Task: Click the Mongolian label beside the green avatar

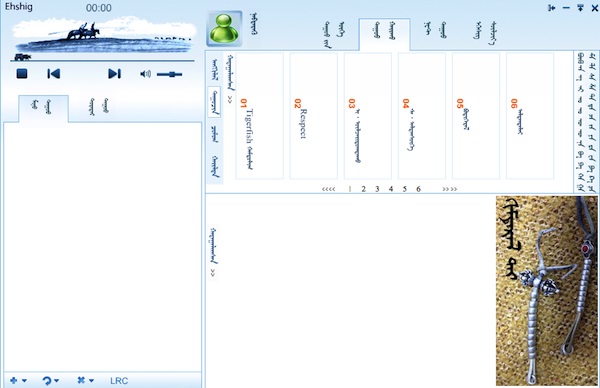Action: point(254,24)
